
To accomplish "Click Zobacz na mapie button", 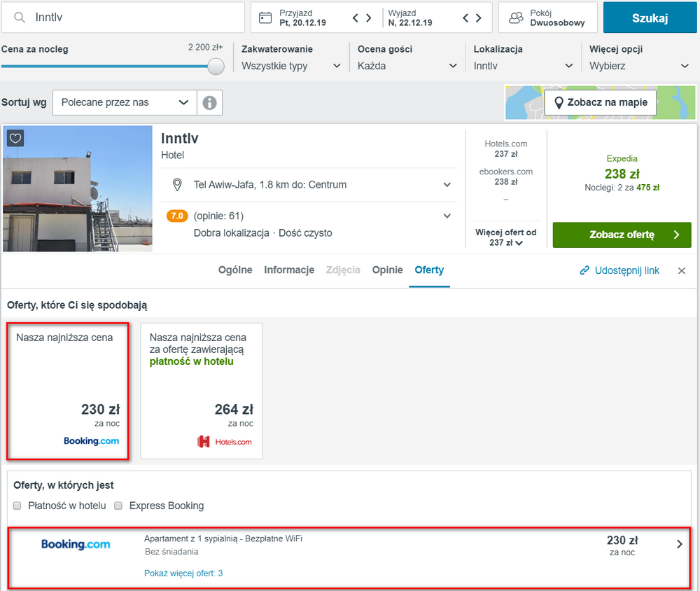I will (x=601, y=102).
